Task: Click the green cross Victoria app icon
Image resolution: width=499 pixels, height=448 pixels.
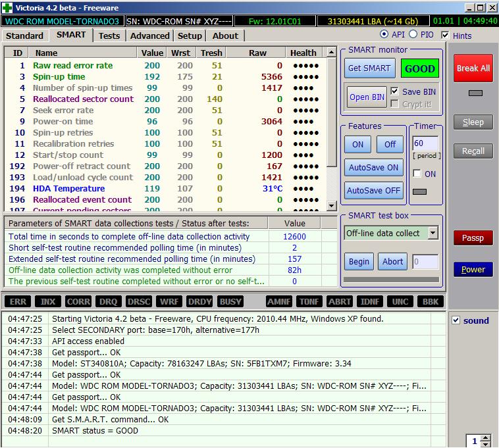Action: coord(7,8)
